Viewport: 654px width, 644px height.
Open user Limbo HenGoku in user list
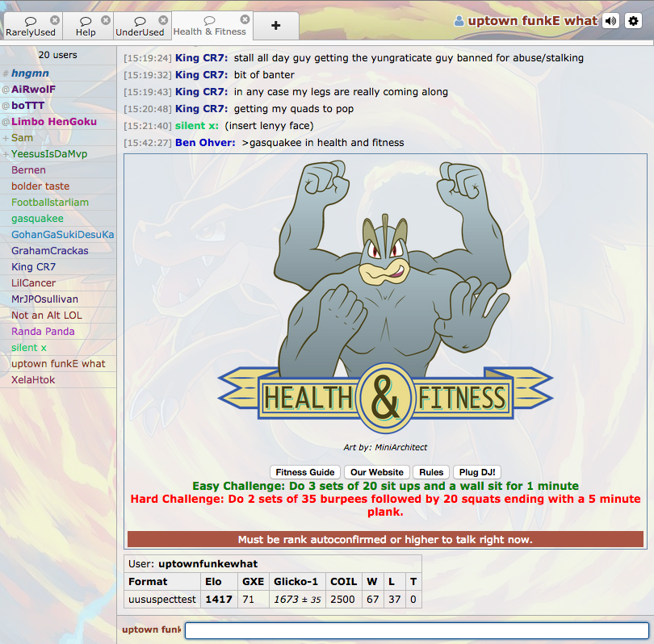point(58,122)
